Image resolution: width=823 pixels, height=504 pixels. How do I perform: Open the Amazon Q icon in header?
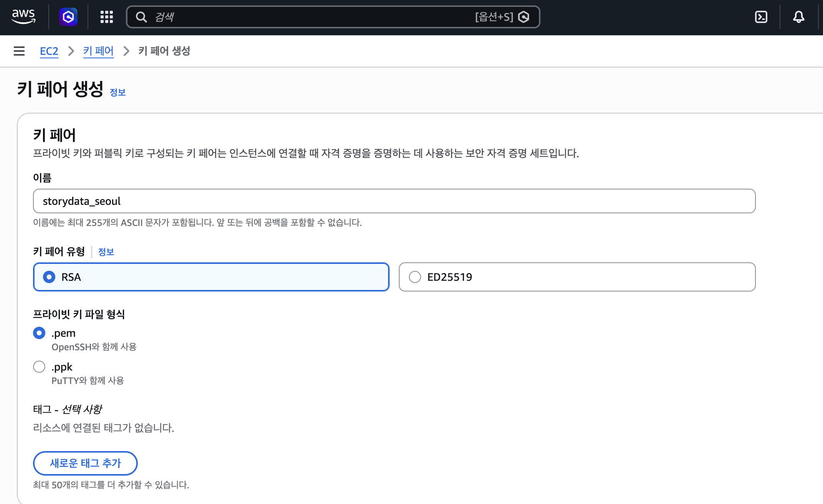tap(68, 17)
